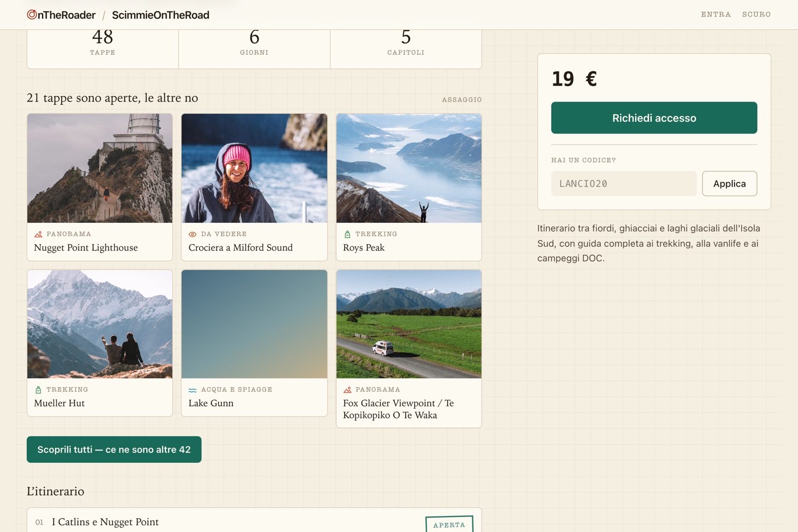Open the ScimmieOnTheRoad profile link
798x532 pixels.
point(161,15)
